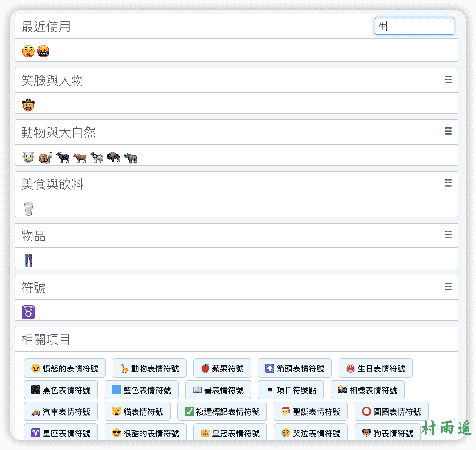Select the Taurus zodiac symbol
Screen dimensions: 476x450
pyautogui.click(x=28, y=312)
